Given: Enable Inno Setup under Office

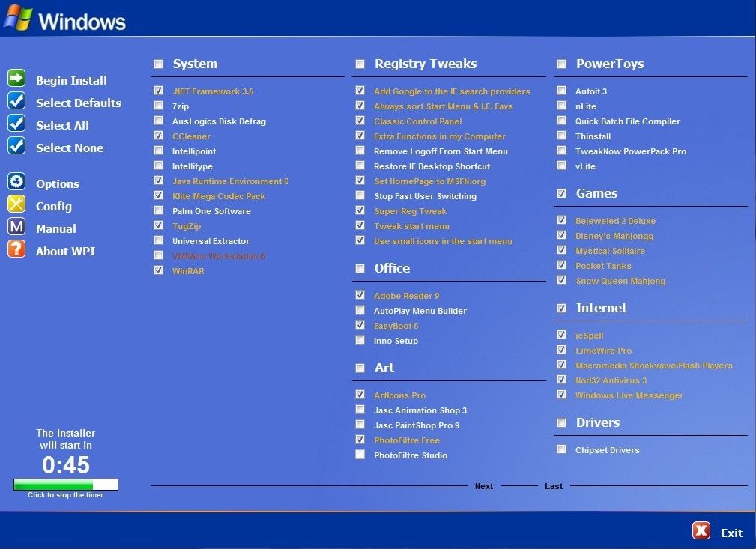Looking at the screenshot, I should [360, 339].
